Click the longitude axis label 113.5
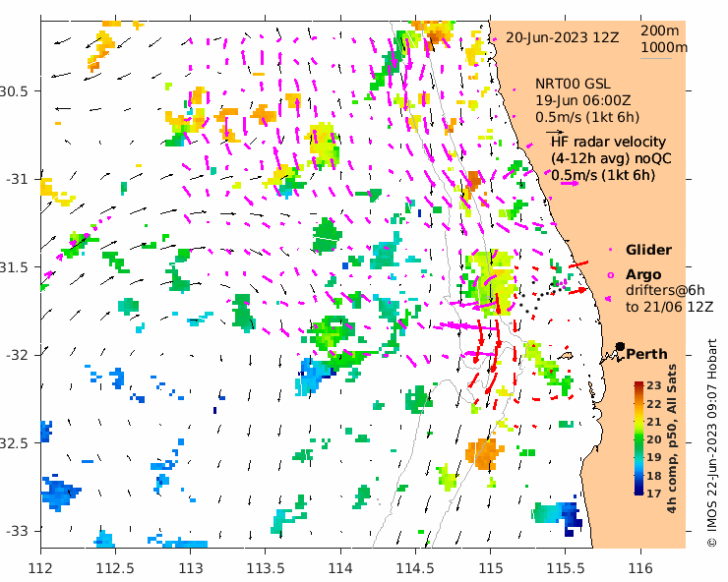 pos(266,568)
